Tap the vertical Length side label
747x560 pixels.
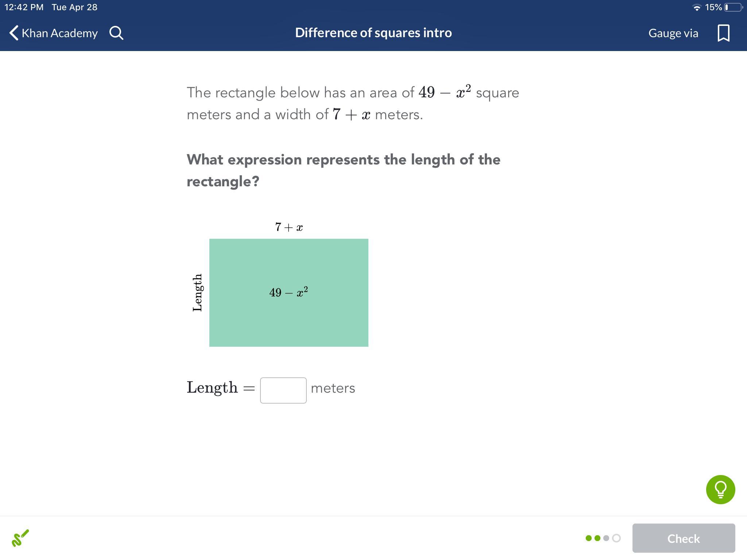[x=197, y=292]
